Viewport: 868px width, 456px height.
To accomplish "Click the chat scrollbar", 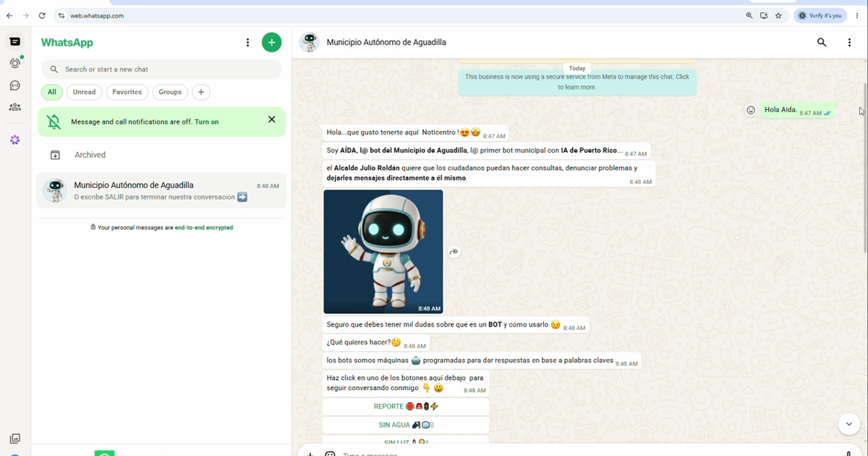I will coord(865,166).
